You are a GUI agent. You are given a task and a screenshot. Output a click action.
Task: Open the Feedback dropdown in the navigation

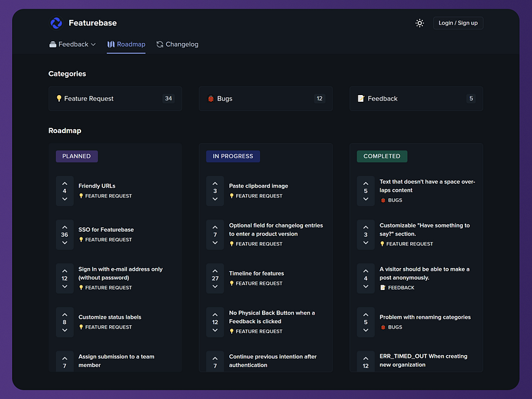(x=72, y=44)
